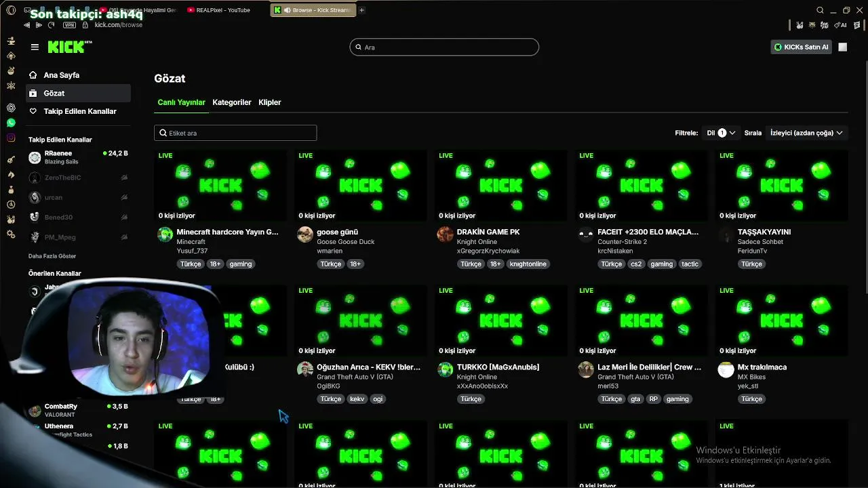Open DRAKİN GAME PK stream thumbnail
This screenshot has width=868, height=488.
[x=500, y=185]
